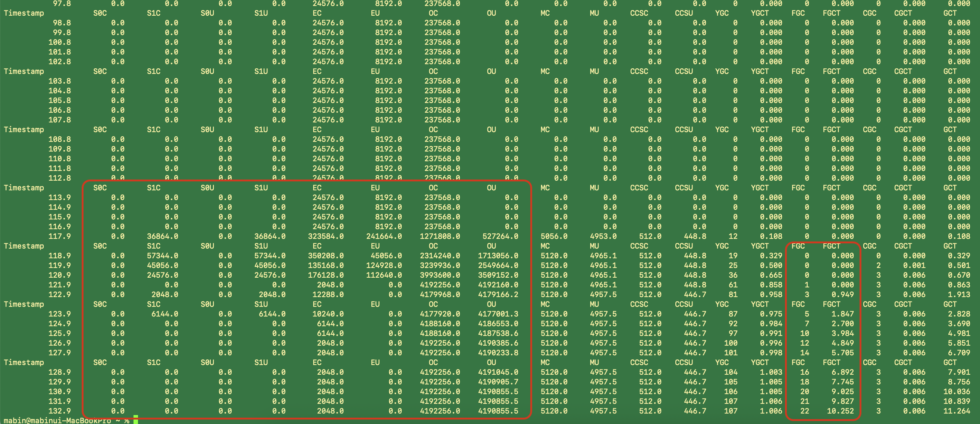Image resolution: width=980 pixels, height=424 pixels.
Task: Click the mabin@mabinui-MacBookPro prompt text
Action: [57, 421]
